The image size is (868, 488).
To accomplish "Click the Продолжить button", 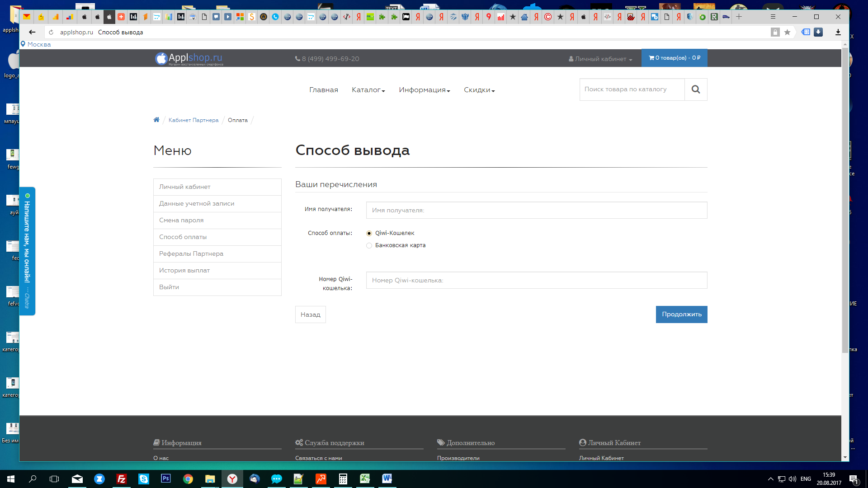I will pyautogui.click(x=681, y=314).
